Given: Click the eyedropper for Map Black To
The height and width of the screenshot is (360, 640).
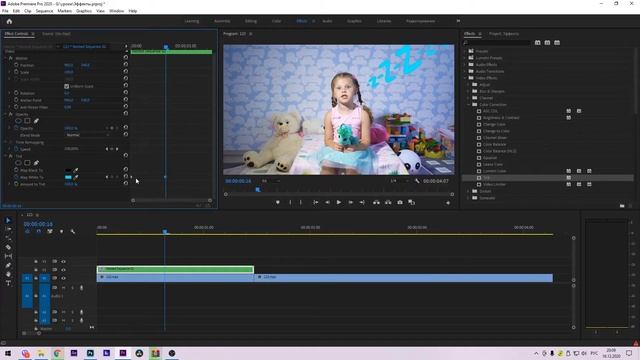Looking at the screenshot, I should 76,170.
